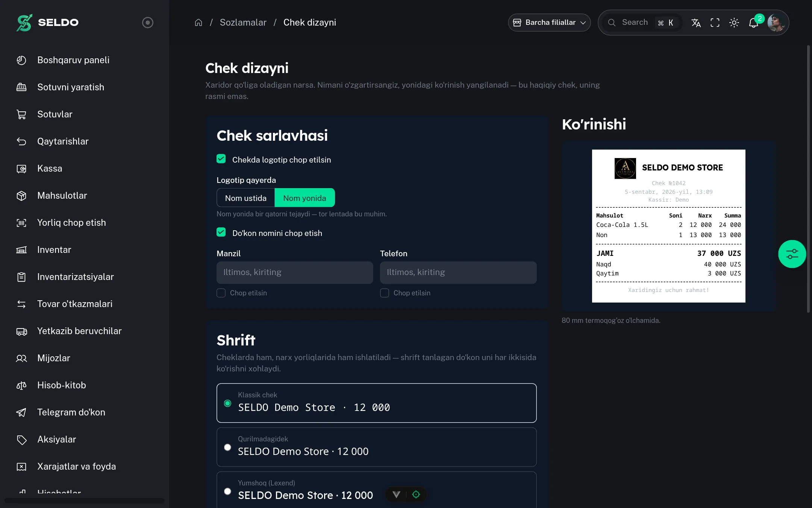812x508 pixels.
Task: Toggle fullscreen mode icon
Action: (715, 23)
